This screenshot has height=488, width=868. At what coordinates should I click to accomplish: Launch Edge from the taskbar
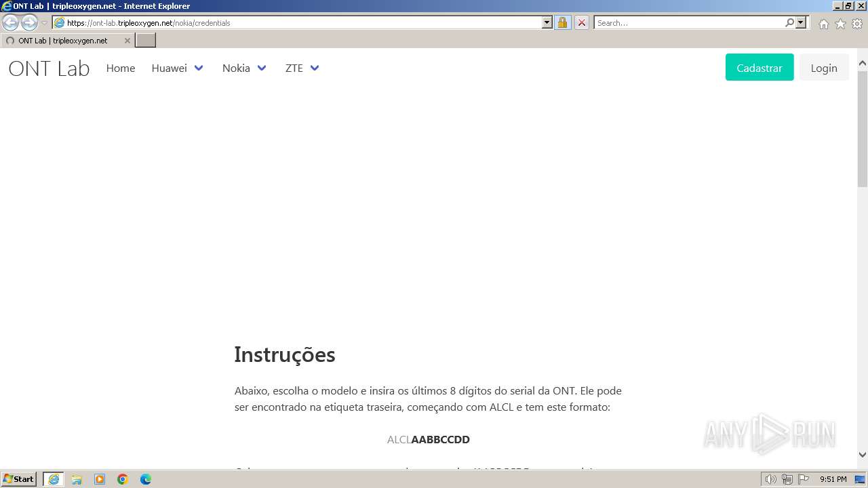(146, 479)
